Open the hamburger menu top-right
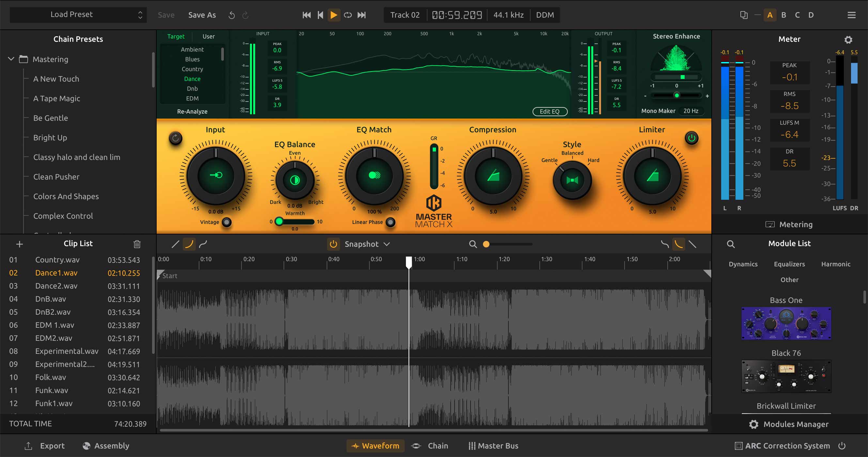This screenshot has width=868, height=457. click(x=851, y=15)
